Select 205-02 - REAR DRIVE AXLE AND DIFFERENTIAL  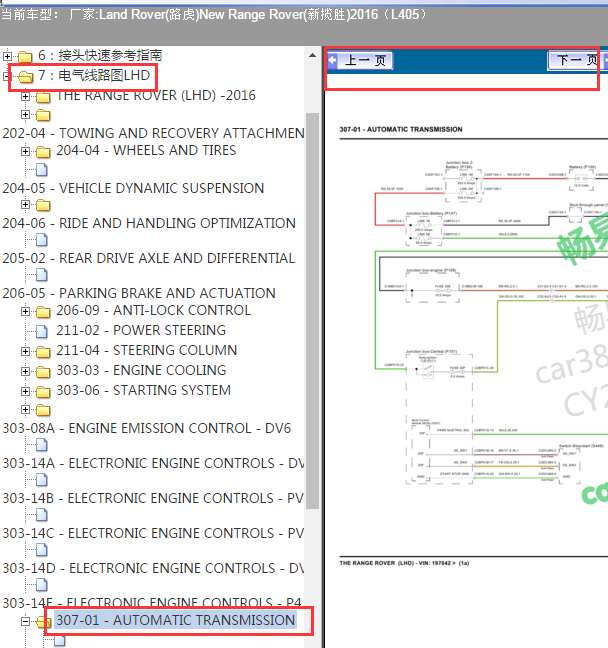[x=148, y=258]
